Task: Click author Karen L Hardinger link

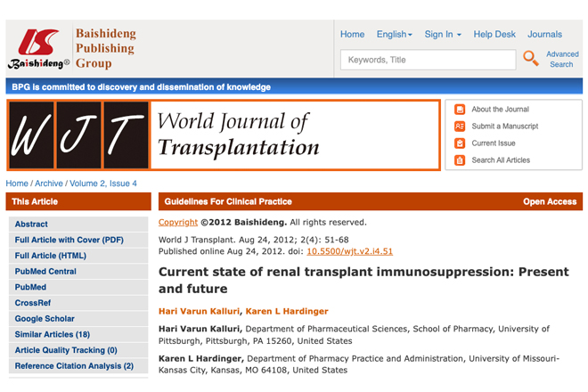Action: tap(287, 311)
